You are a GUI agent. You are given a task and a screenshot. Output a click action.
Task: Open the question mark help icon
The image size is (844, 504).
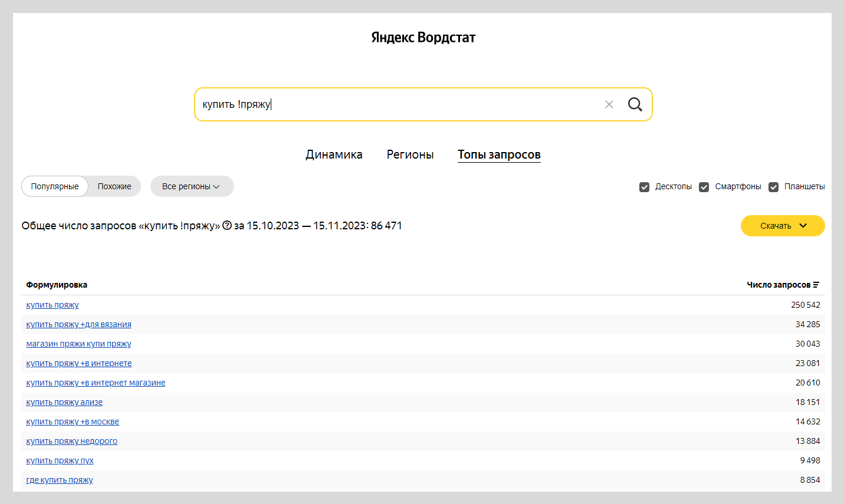pos(227,225)
